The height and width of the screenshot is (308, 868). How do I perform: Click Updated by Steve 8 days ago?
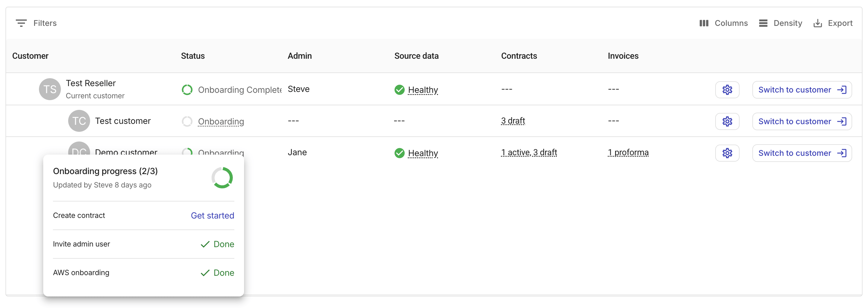(x=102, y=185)
